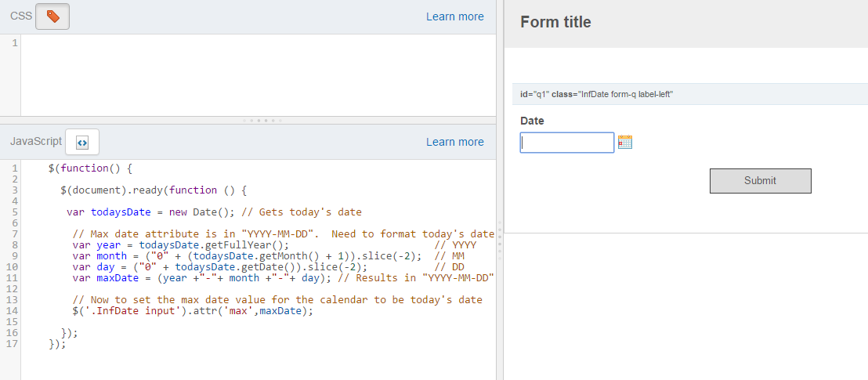Image resolution: width=868 pixels, height=380 pixels.
Task: Click the vertical dotted splitter beside form preview
Action: [500, 240]
